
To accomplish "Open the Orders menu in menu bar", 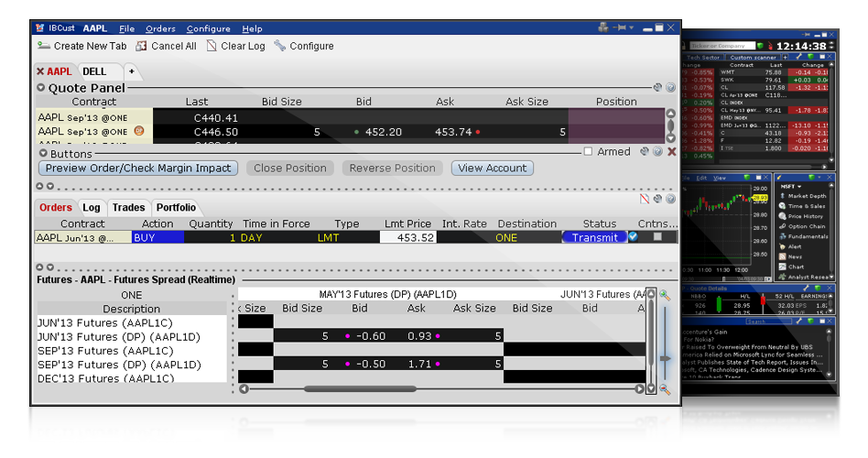I will coord(160,29).
